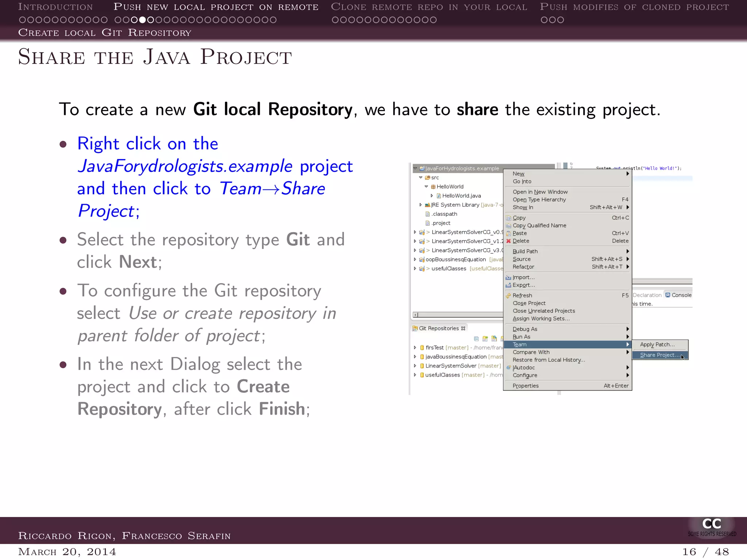Open the Build Path submenu

(568, 252)
